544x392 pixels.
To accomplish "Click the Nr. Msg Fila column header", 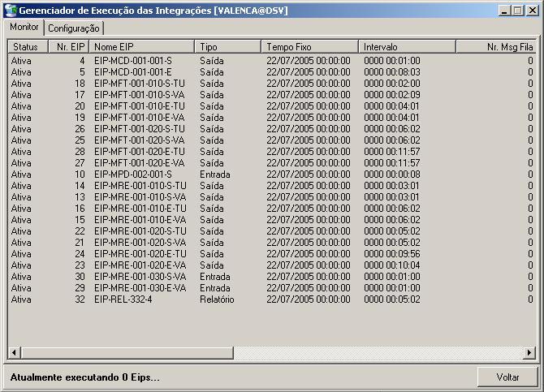I will click(495, 47).
